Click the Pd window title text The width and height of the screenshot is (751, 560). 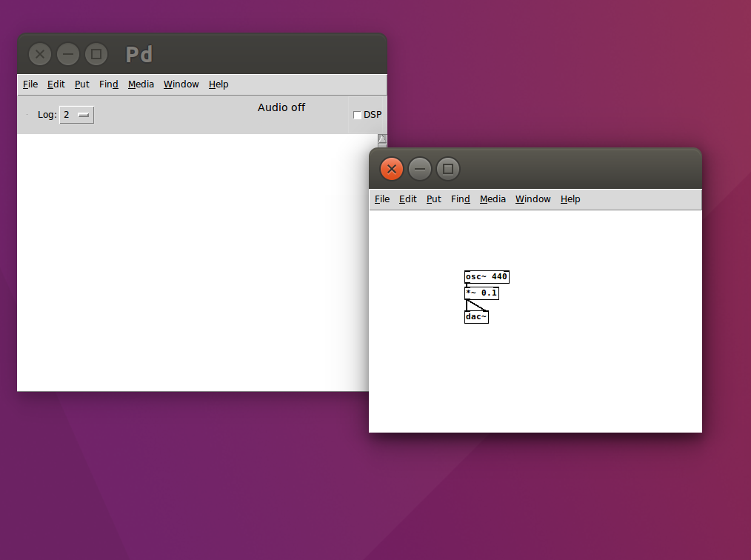tap(139, 54)
